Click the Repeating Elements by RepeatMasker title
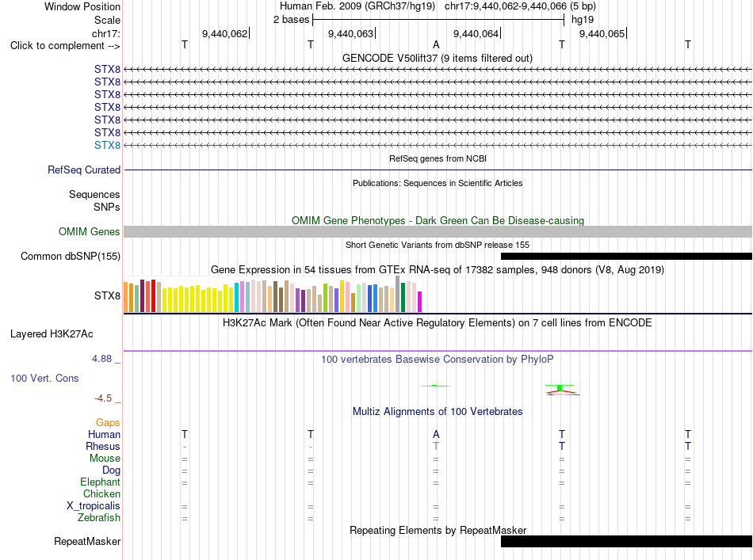The image size is (753, 560). click(438, 530)
